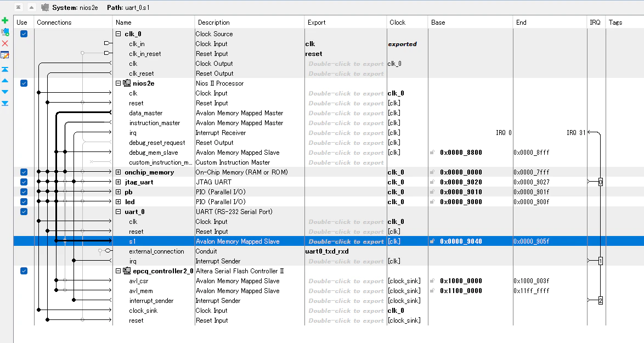Click the move to bottom arrow icon
Viewport: 644px width, 343px height.
point(5,104)
